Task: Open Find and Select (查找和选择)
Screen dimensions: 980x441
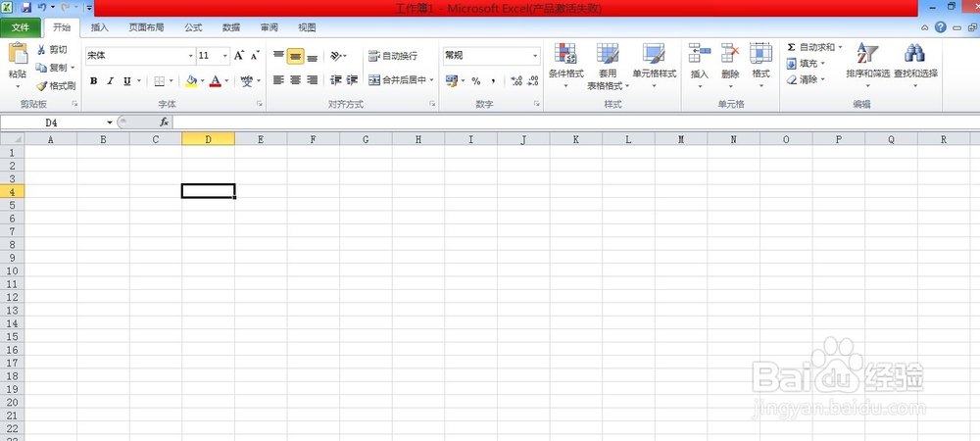Action: tap(915, 65)
